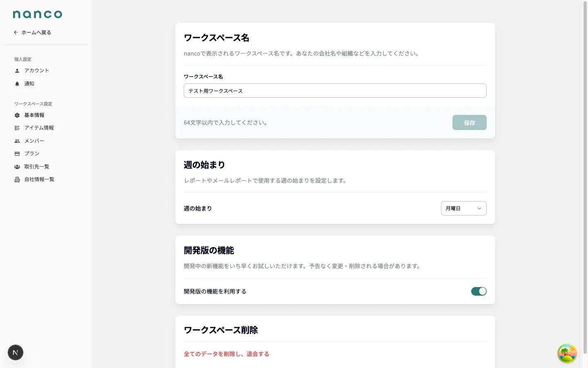588x368 pixels.
Task: Click the 自社情報一覧 building icon
Action: coord(17,180)
